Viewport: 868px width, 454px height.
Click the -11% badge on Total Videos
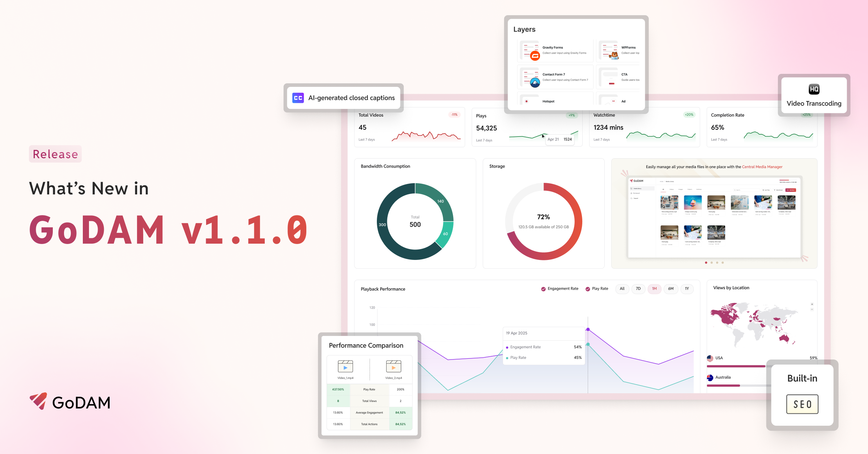point(454,115)
